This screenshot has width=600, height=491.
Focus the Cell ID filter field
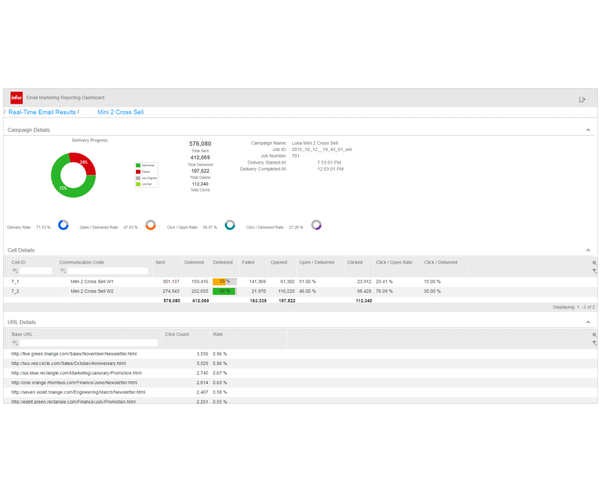point(36,271)
